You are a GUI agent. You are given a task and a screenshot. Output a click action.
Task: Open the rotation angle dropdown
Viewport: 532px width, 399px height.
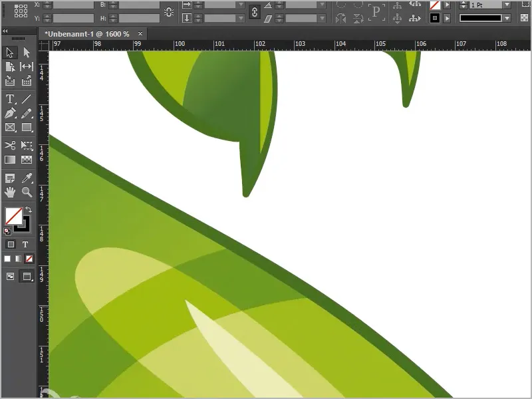322,5
